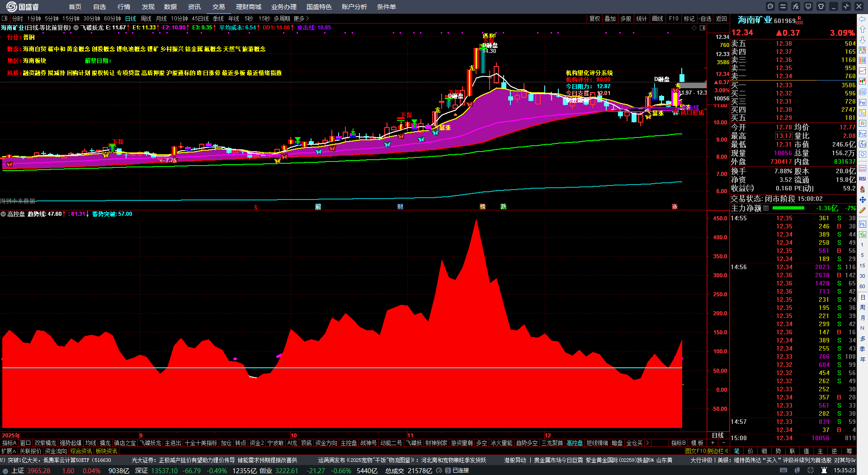The height and width of the screenshot is (475, 868).
Task: Select the 主控盘 indicator tab
Action: [349, 443]
